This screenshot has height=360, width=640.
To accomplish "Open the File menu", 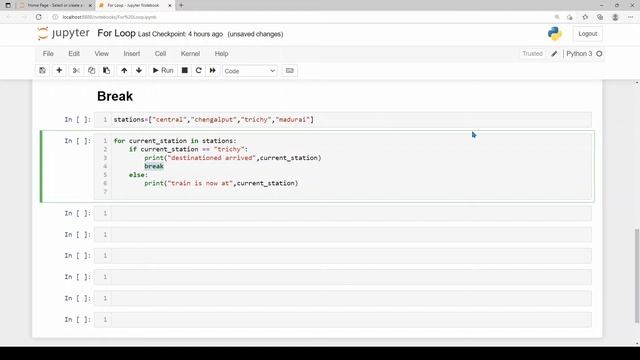I will tap(48, 53).
